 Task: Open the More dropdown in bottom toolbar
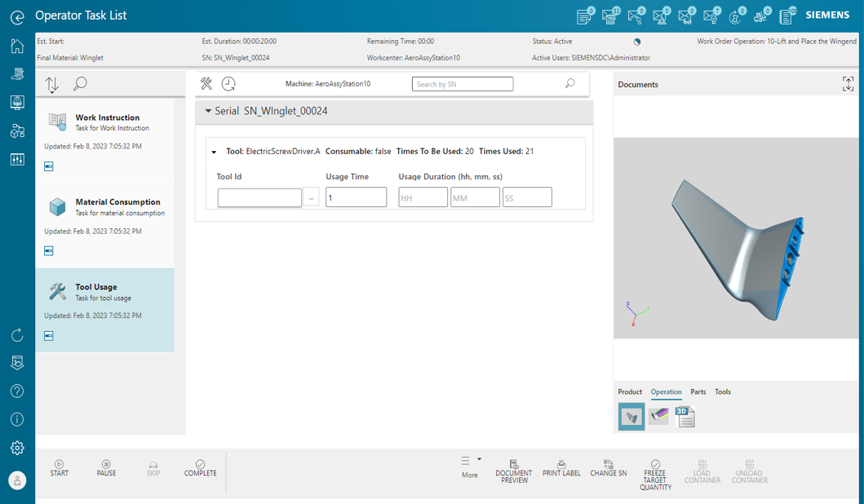tap(470, 466)
